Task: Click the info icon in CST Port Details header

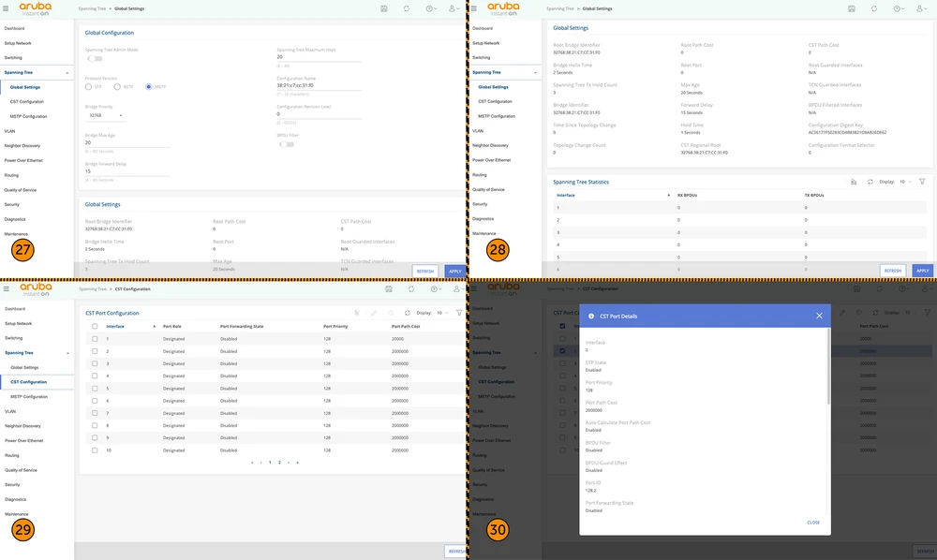Action: tap(590, 316)
